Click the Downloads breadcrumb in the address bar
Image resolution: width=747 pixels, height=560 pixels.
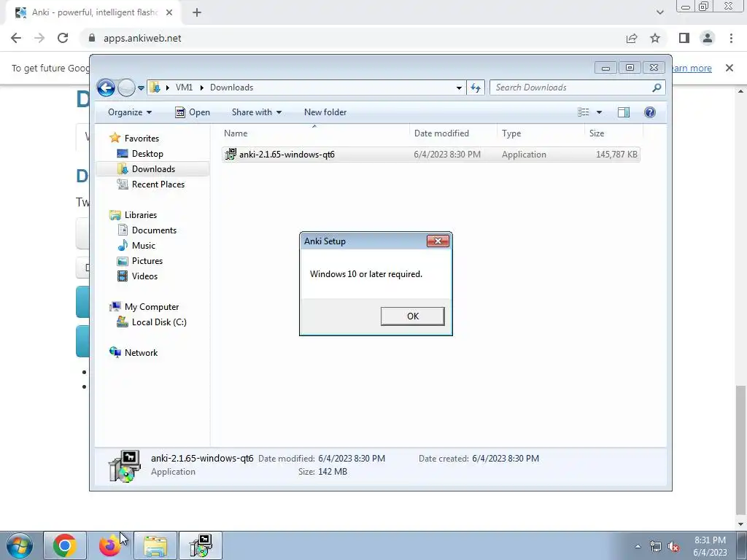[x=231, y=87]
